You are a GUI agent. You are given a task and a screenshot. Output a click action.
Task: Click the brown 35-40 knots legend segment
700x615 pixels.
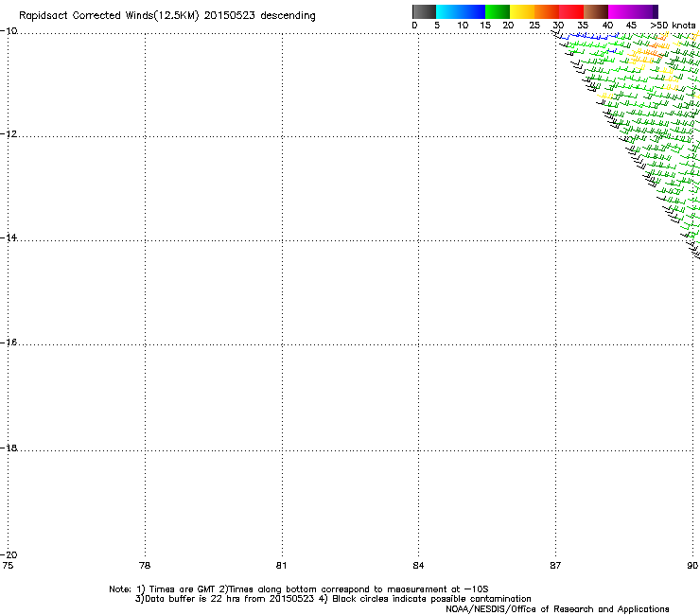596,11
